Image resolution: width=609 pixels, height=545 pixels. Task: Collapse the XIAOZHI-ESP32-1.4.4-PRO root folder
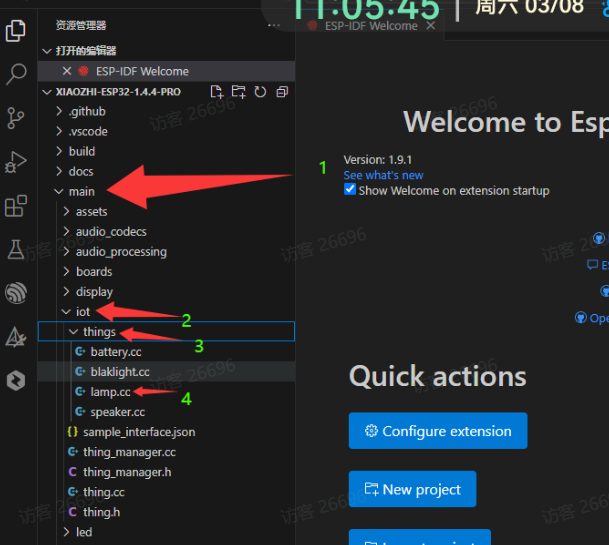tap(47, 92)
